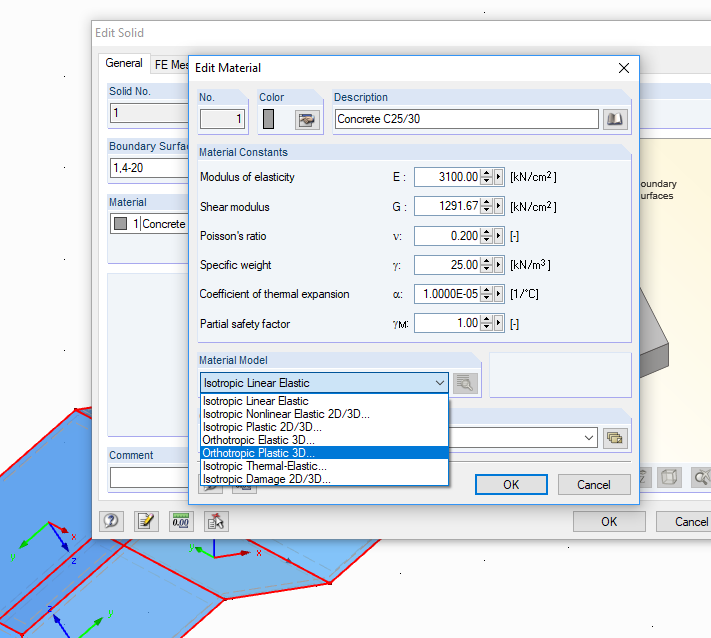This screenshot has height=638, width=711.
Task: Click the Comment field in Edit Solid
Action: click(149, 477)
